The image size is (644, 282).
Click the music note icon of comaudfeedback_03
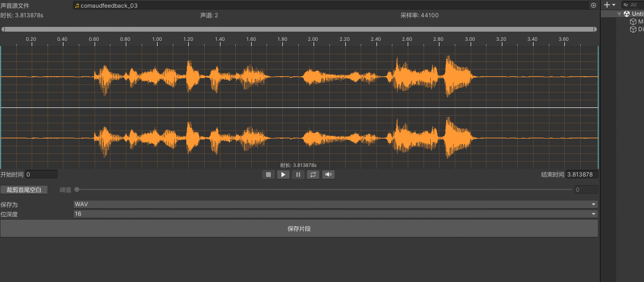77,5
